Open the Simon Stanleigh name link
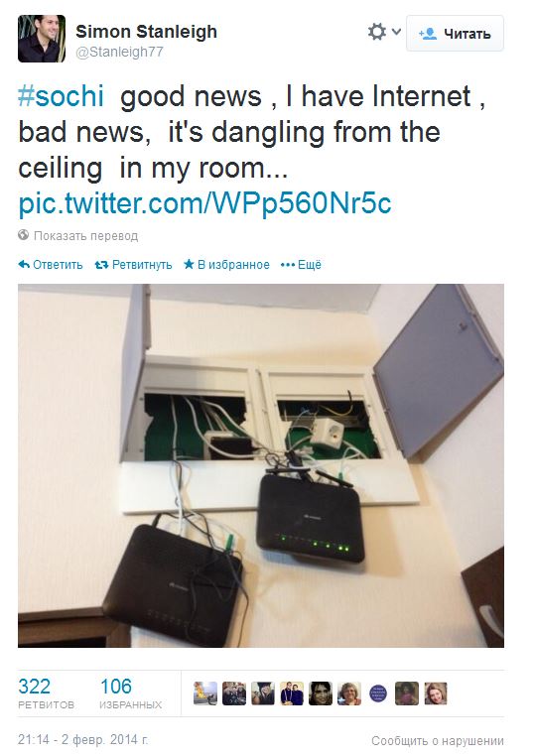 [x=146, y=32]
